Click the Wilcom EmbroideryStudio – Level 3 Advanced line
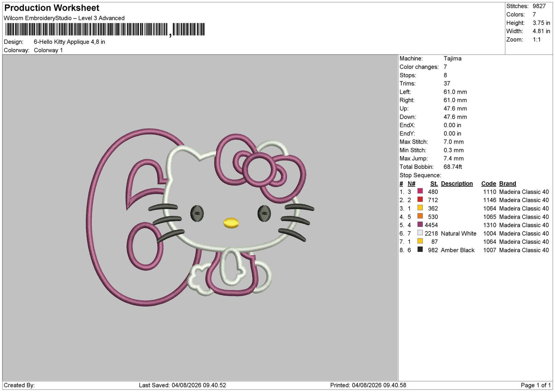This screenshot has width=555, height=392. [64, 18]
